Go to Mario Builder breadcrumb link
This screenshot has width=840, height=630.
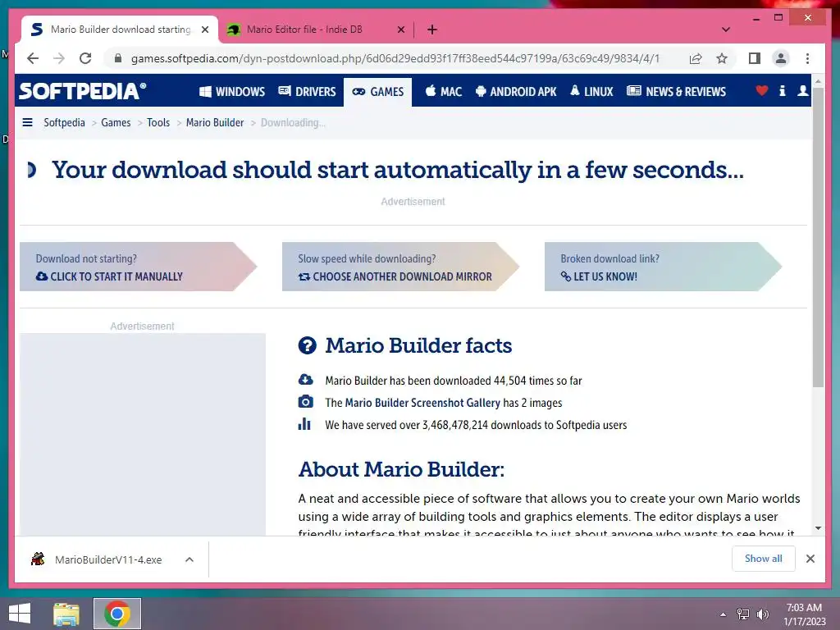point(215,123)
